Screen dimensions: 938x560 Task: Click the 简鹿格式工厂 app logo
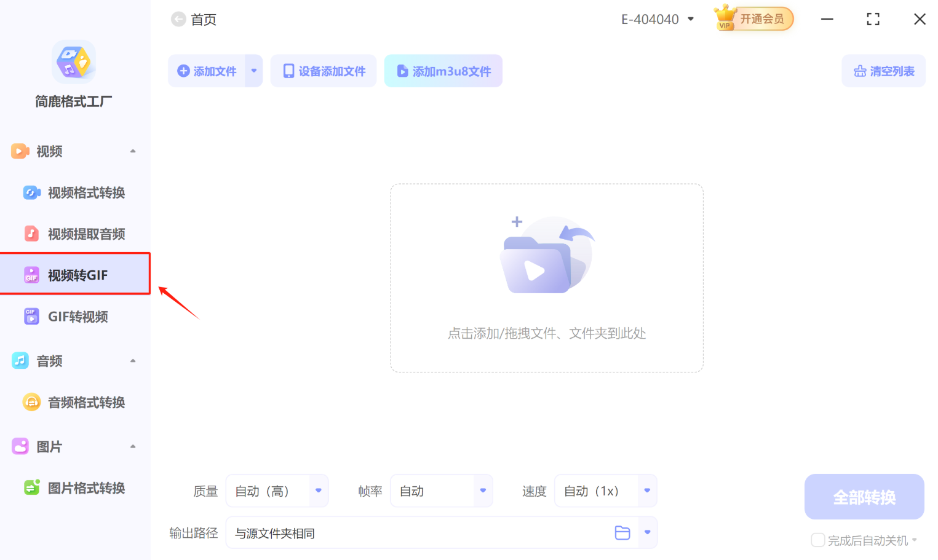point(74,61)
